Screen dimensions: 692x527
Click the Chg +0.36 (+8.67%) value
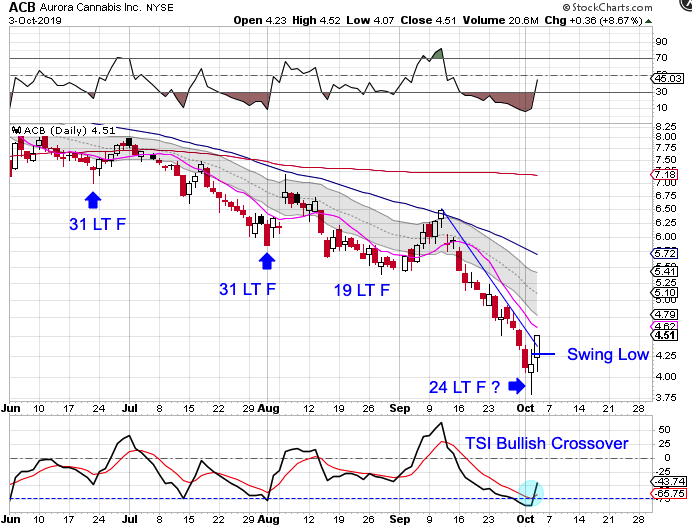594,20
